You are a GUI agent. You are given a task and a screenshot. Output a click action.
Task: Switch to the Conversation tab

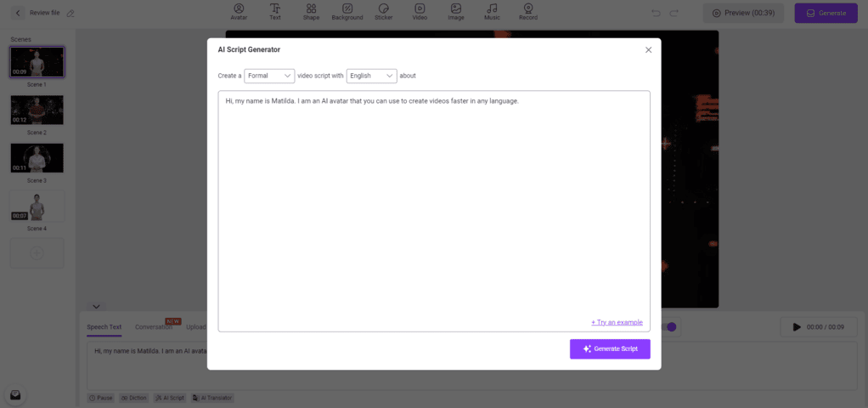(154, 327)
